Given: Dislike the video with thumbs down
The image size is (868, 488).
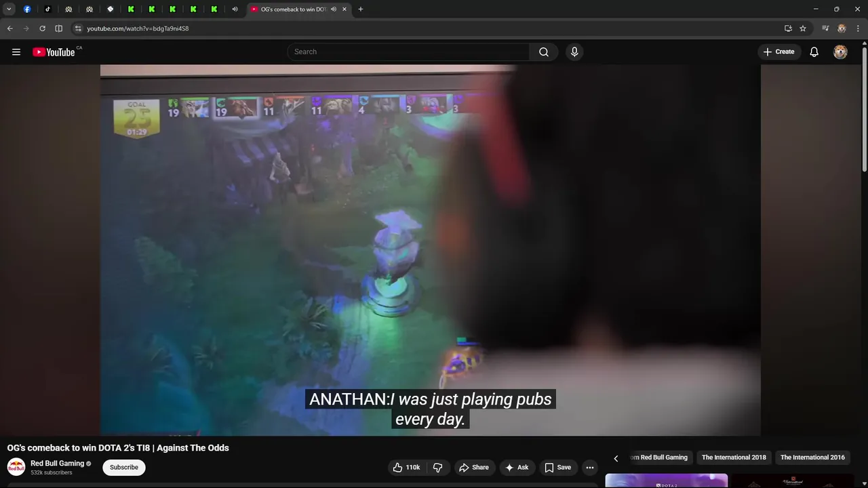Looking at the screenshot, I should click(x=438, y=468).
